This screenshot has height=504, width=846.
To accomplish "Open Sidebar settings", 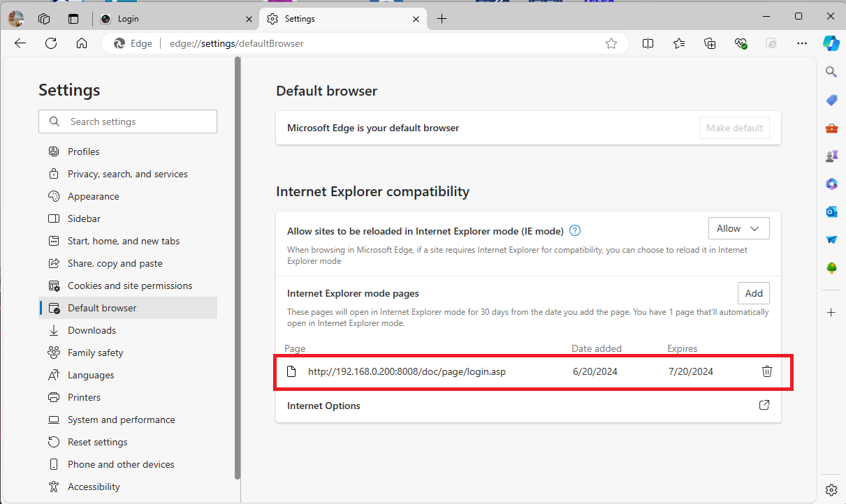I will click(128, 218).
